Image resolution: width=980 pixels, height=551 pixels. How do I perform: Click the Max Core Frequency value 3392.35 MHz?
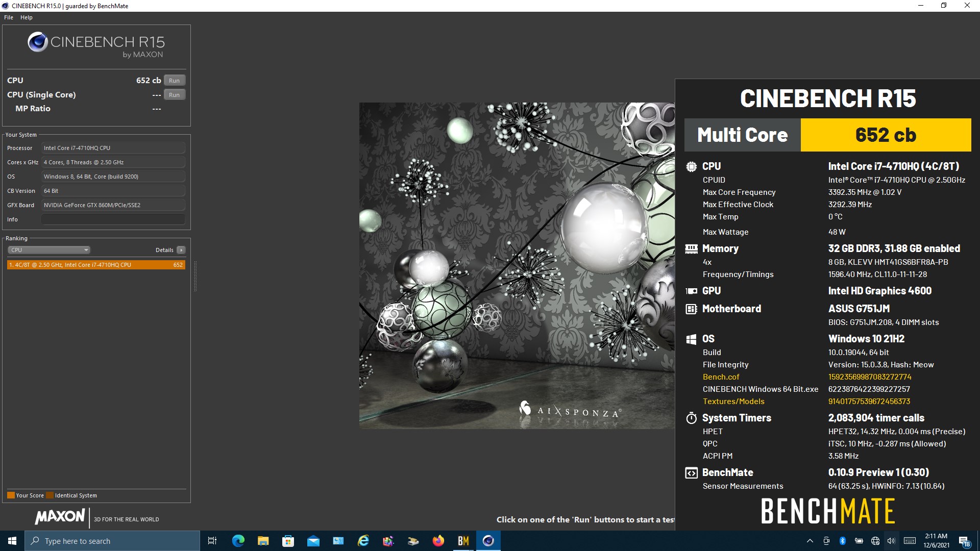click(x=865, y=192)
